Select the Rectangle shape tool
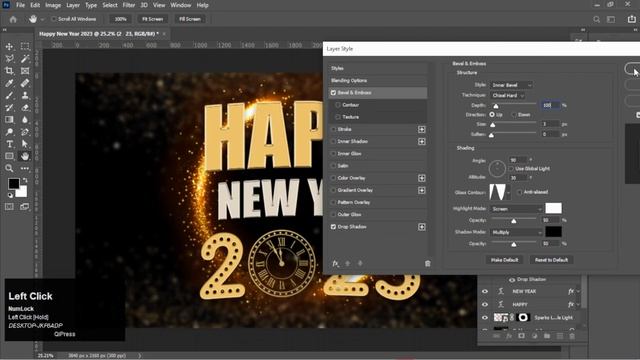The image size is (640, 360). tap(9, 156)
